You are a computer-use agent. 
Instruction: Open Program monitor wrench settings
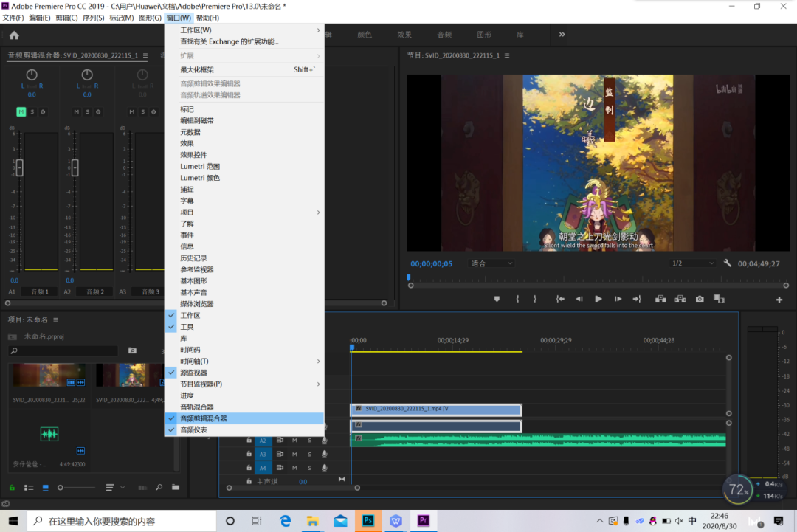coord(728,263)
